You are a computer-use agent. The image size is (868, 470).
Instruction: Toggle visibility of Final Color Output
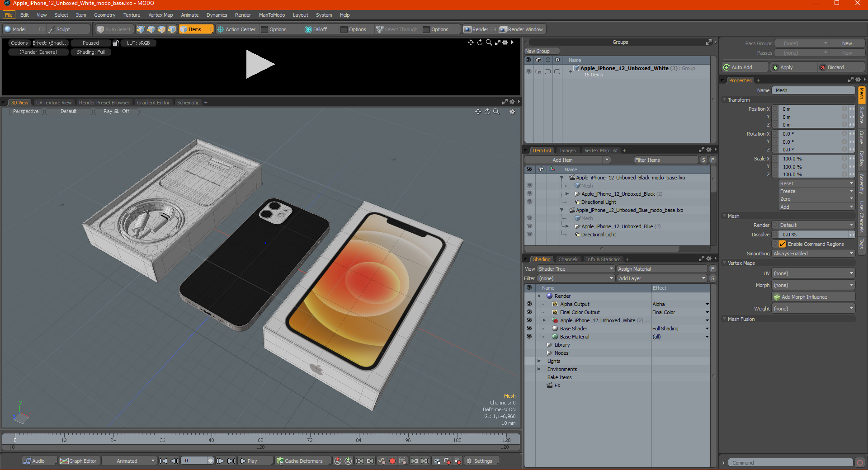[x=529, y=312]
